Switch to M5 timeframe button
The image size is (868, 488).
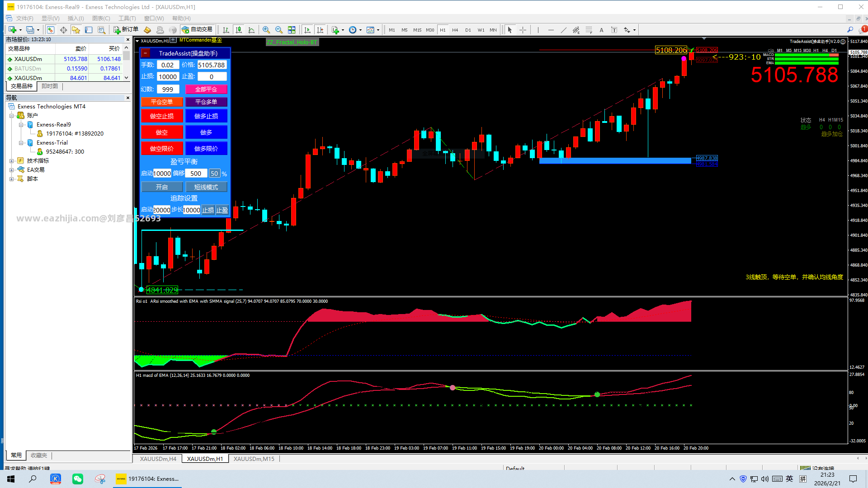[x=405, y=30]
